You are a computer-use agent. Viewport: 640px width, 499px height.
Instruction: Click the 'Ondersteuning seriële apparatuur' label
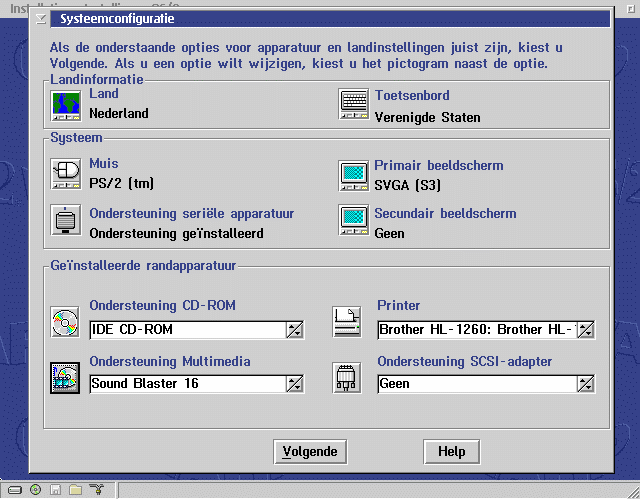191,214
